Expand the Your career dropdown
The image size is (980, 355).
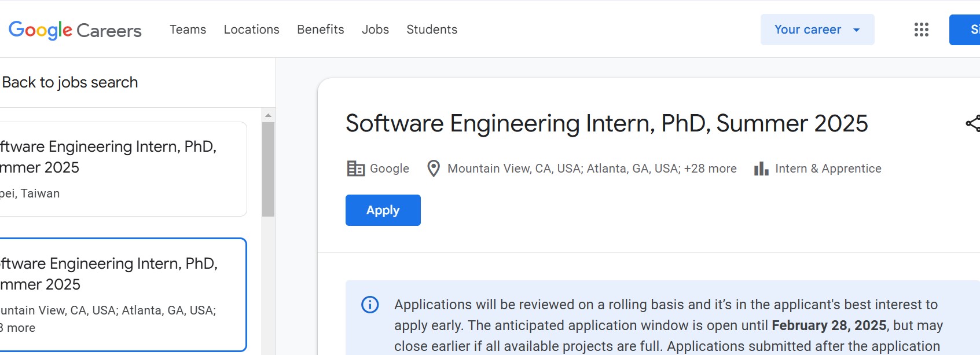[817, 30]
